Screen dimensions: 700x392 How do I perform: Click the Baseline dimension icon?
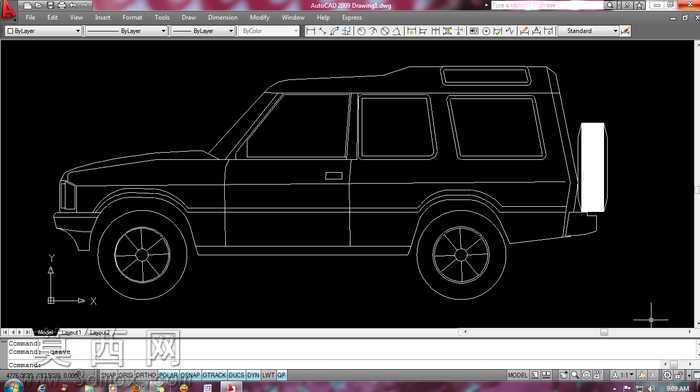[x=423, y=31]
